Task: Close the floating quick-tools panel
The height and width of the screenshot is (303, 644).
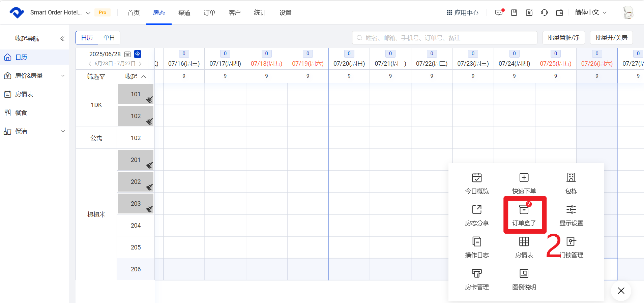Action: pos(621,291)
